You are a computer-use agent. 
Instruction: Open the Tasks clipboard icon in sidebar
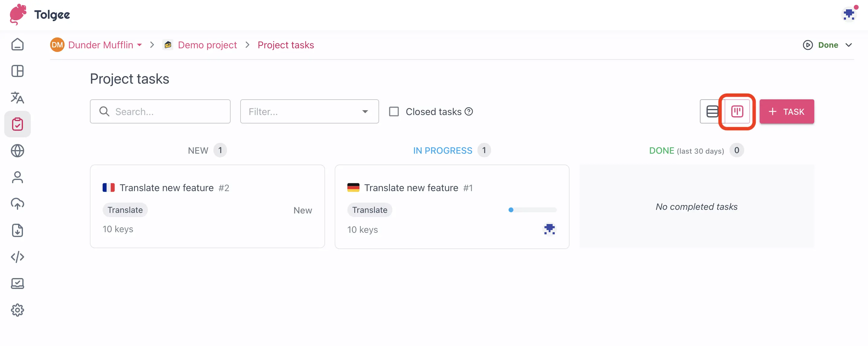click(x=17, y=124)
